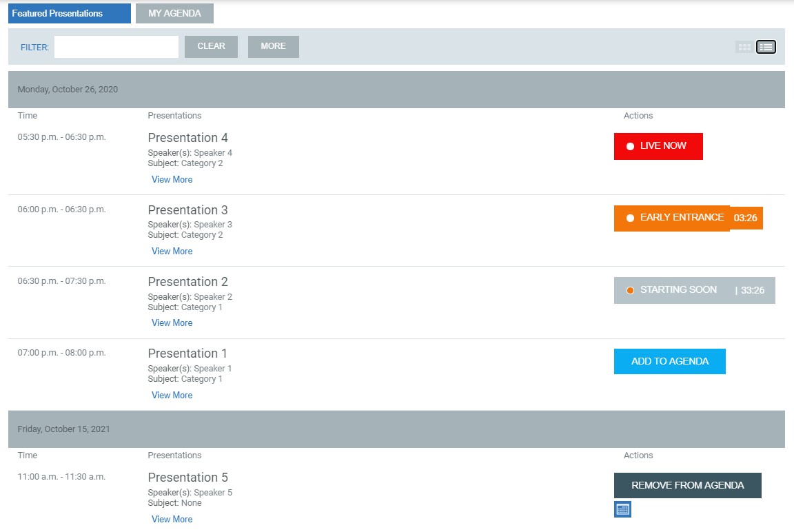This screenshot has height=532, width=794.
Task: Select Subject: Category 2 under Presentation 4
Action: pos(185,163)
